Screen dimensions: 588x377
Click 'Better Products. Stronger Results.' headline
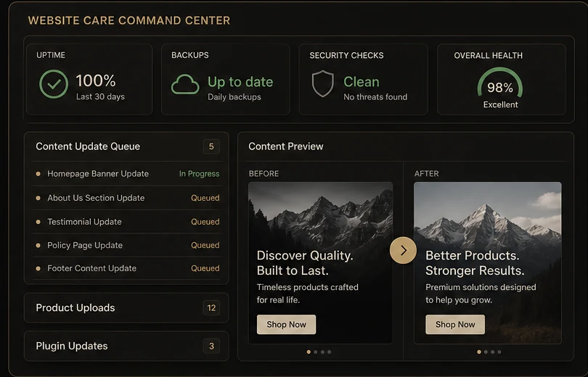point(475,263)
